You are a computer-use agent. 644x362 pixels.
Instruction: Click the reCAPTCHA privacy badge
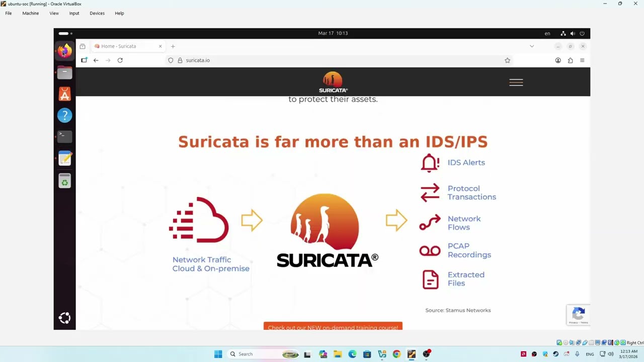coord(578,315)
